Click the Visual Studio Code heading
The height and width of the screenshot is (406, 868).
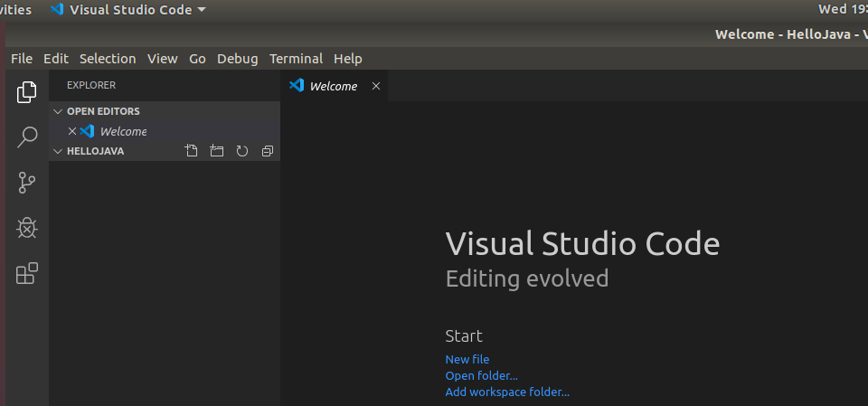point(582,244)
